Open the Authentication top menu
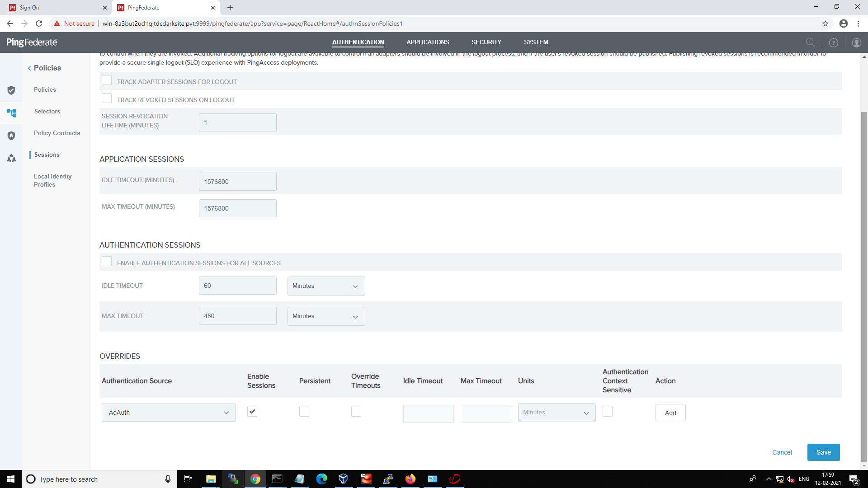Image resolution: width=868 pixels, height=488 pixels. coord(358,42)
